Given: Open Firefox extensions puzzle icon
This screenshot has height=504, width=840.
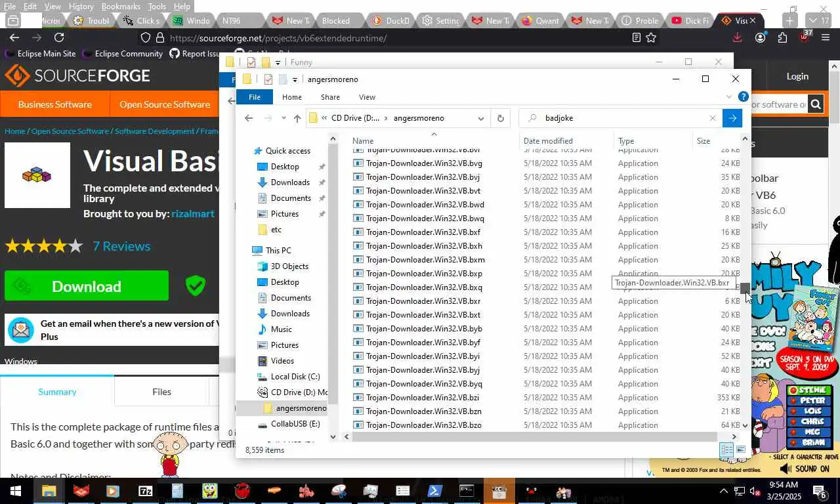Looking at the screenshot, I should point(782,38).
